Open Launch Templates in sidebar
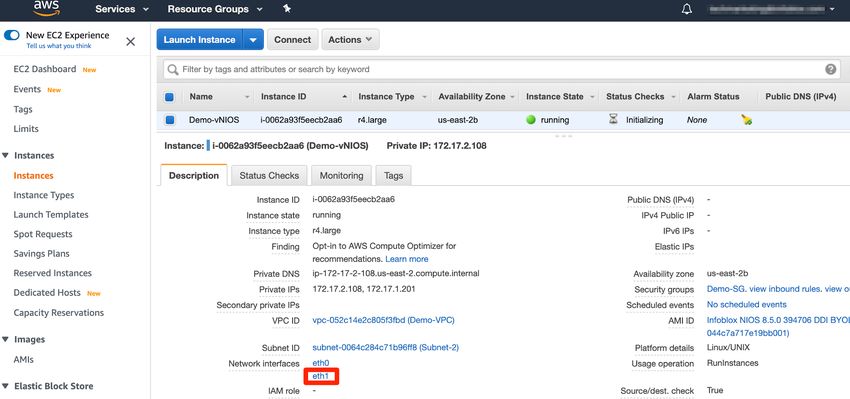850x399 pixels. pyautogui.click(x=51, y=215)
